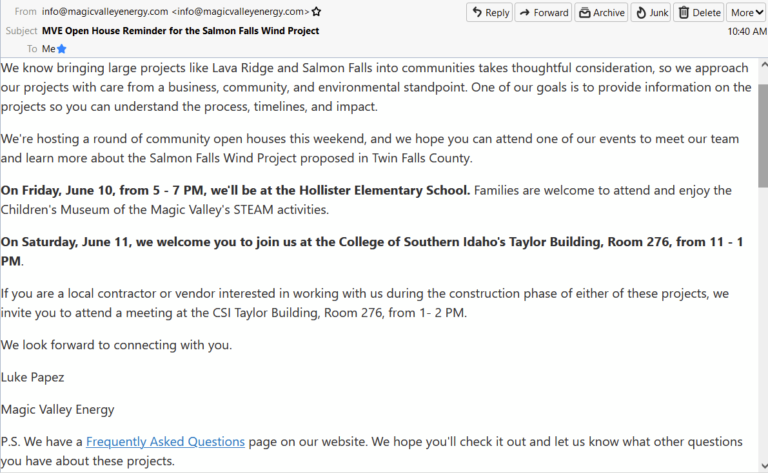This screenshot has width=768, height=473.
Task: Delete the current email
Action: coord(699,13)
